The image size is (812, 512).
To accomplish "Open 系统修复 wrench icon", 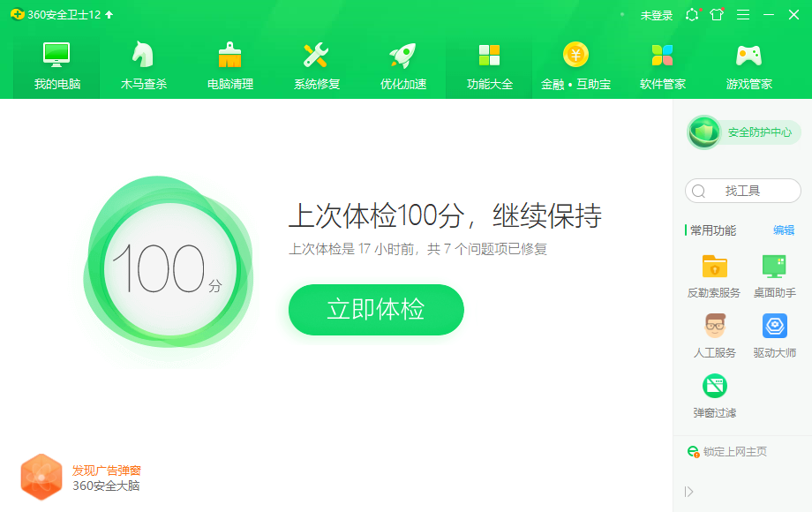I will click(x=316, y=55).
